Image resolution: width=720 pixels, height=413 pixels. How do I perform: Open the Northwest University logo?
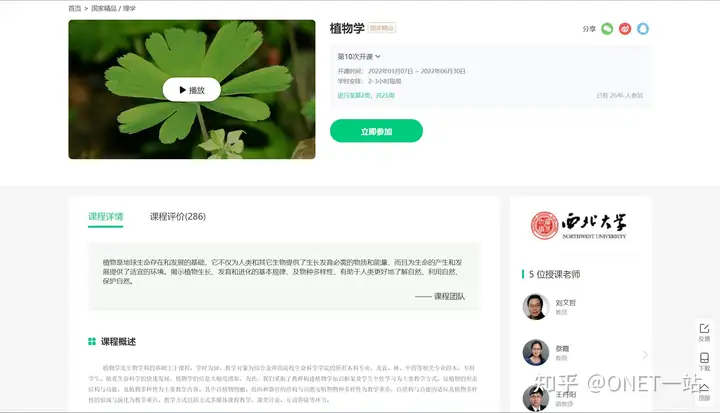click(x=579, y=226)
